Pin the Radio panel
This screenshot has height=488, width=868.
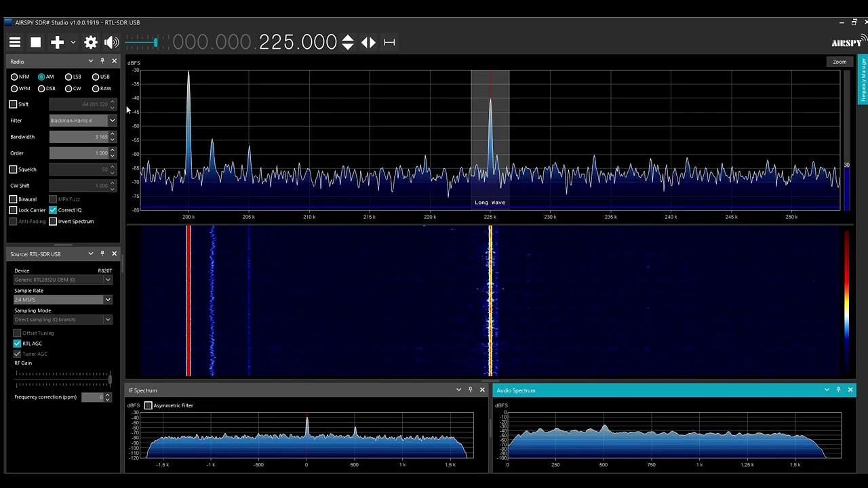click(102, 61)
